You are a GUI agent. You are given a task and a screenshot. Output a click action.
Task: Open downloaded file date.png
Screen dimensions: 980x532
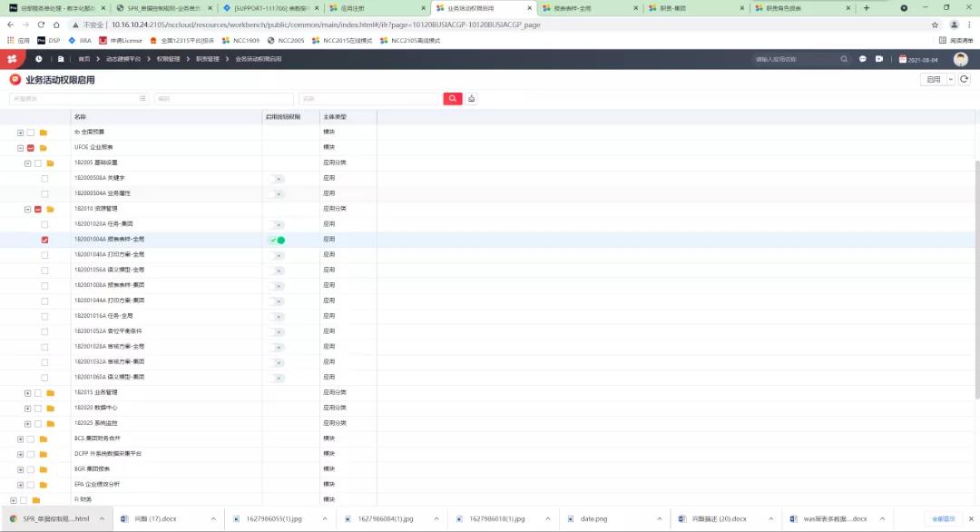593,519
